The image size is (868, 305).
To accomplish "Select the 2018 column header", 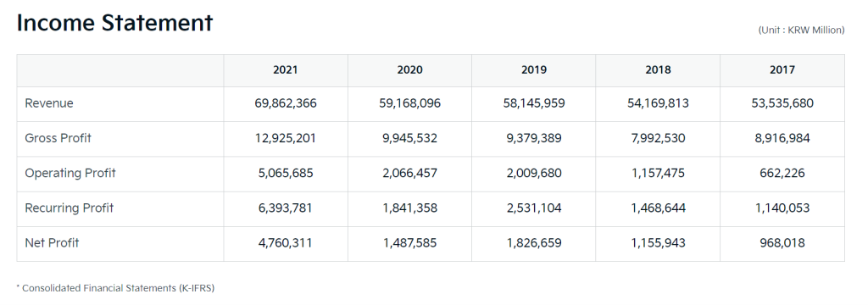I will pyautogui.click(x=658, y=69).
